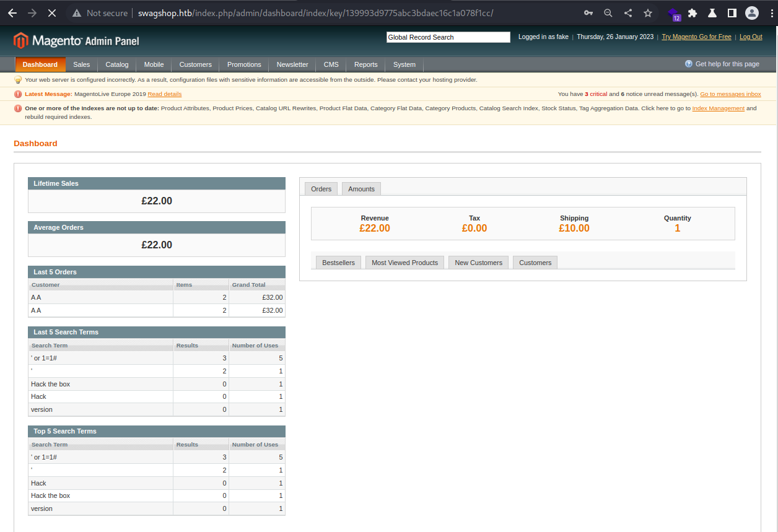Bookmark this page with the star icon
This screenshot has height=532, width=778.
648,13
